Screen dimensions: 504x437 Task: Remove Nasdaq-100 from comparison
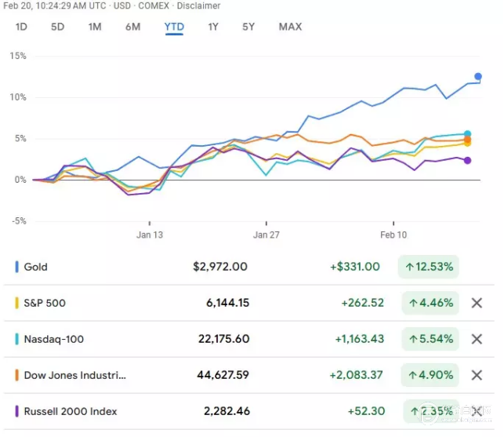click(x=477, y=339)
